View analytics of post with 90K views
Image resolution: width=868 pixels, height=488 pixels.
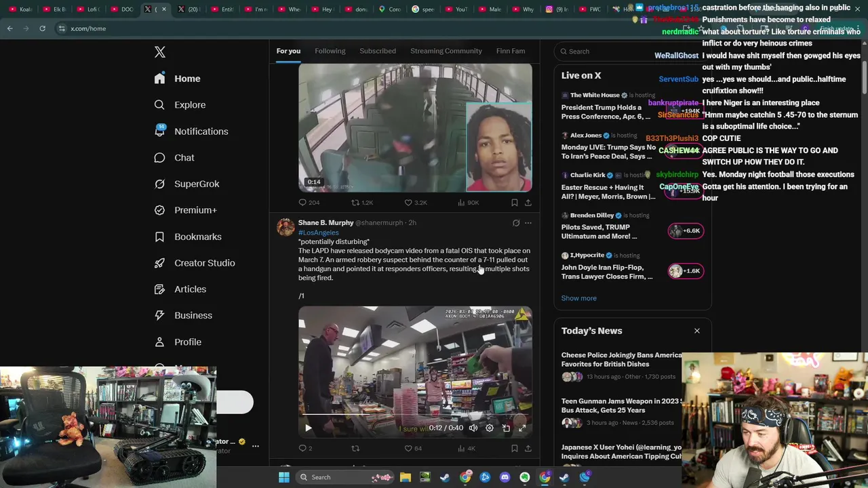point(468,203)
